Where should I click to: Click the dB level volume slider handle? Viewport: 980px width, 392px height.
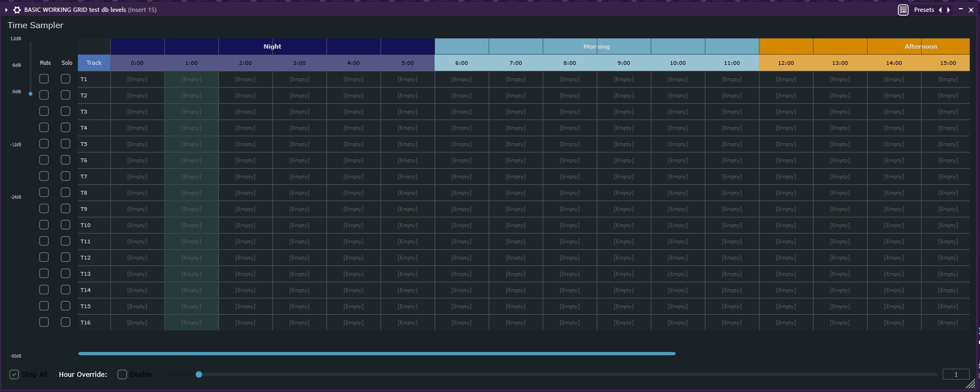pos(30,94)
